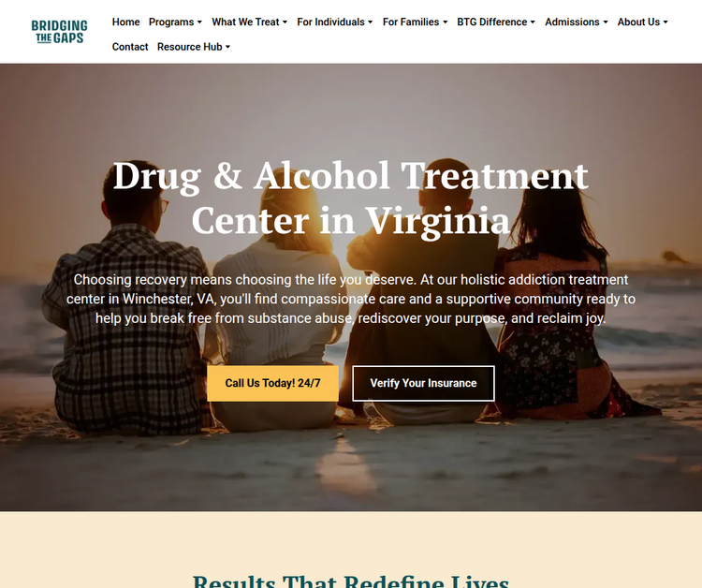Click the caret arrow beside About Us

665,22
